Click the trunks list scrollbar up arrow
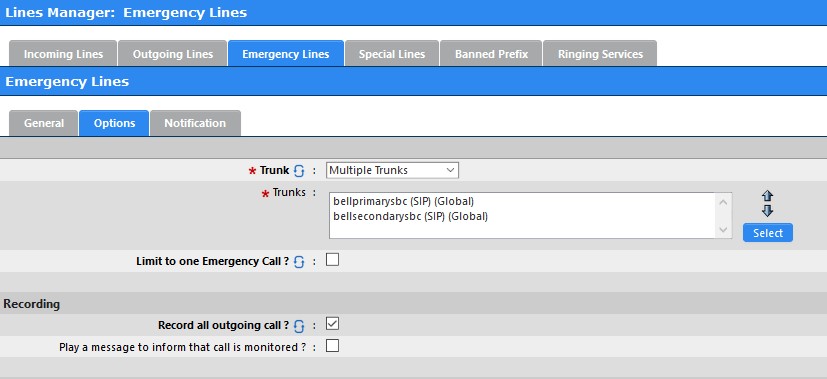 tap(723, 201)
